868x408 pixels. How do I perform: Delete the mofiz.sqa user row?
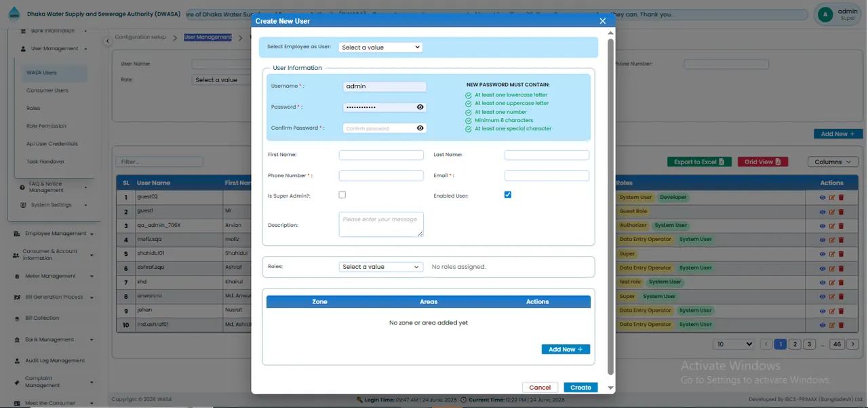click(841, 240)
